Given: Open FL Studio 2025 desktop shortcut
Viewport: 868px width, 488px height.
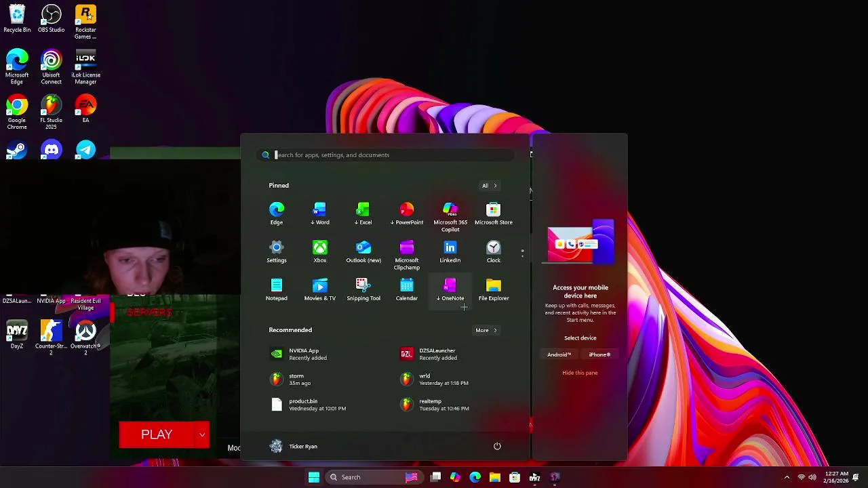Looking at the screenshot, I should pos(52,112).
